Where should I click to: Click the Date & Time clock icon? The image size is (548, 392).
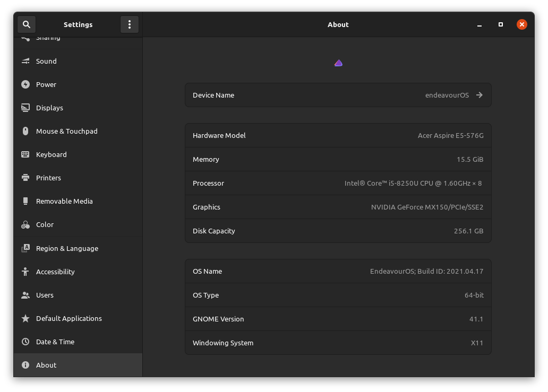click(25, 342)
